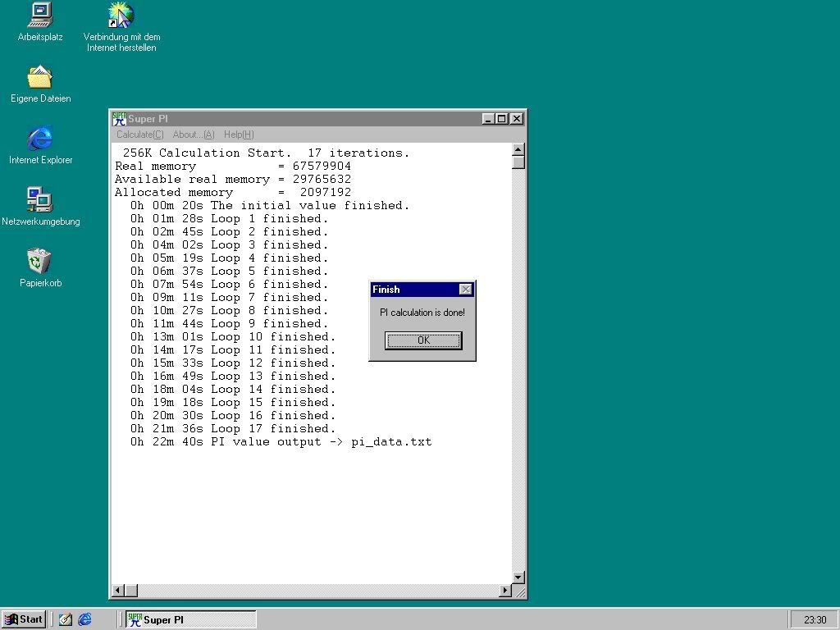840x630 pixels.
Task: Confirm the Finish dialog with OK
Action: point(423,340)
